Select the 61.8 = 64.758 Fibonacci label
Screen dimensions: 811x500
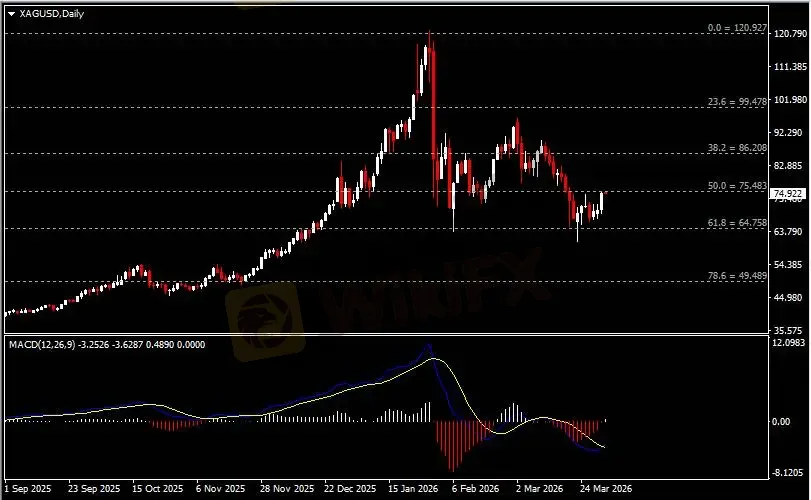tap(737, 223)
